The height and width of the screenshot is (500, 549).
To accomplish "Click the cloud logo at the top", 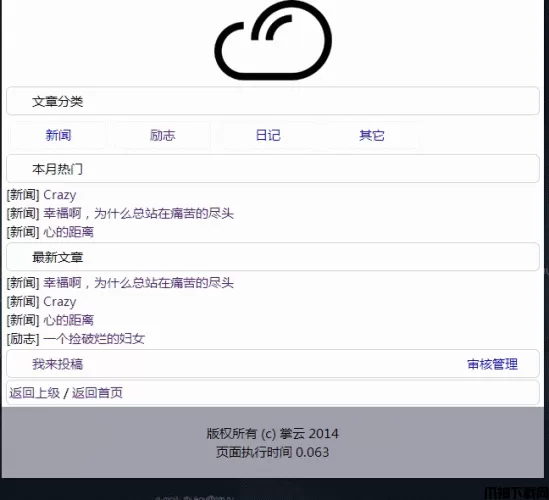I will point(273,40).
